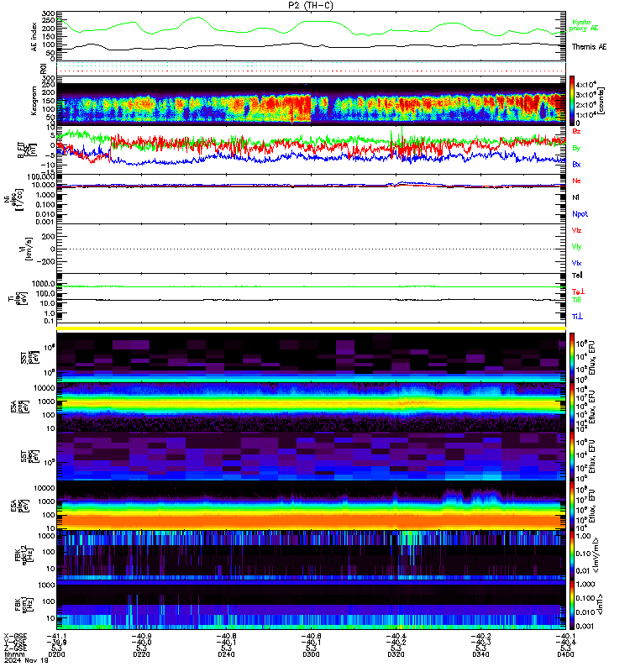Select the date label 2024 Nov 19
Viewport: 630px width, 672px height.
(x=26, y=660)
